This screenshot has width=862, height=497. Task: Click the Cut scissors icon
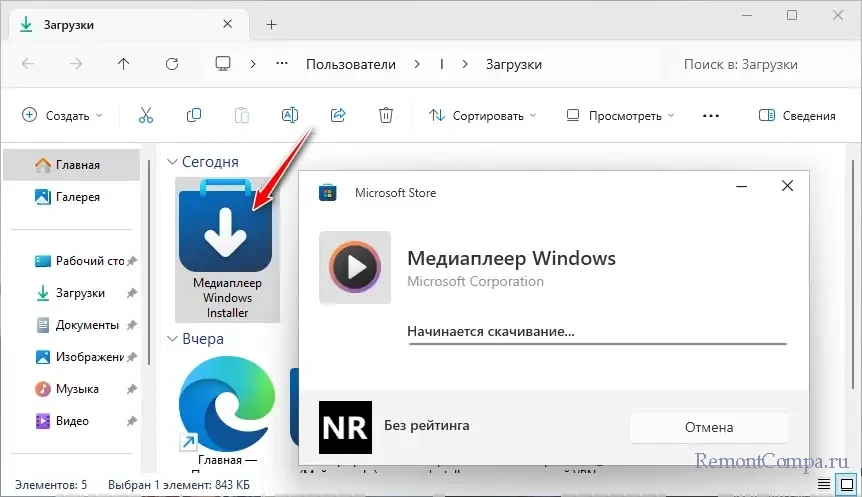(146, 115)
